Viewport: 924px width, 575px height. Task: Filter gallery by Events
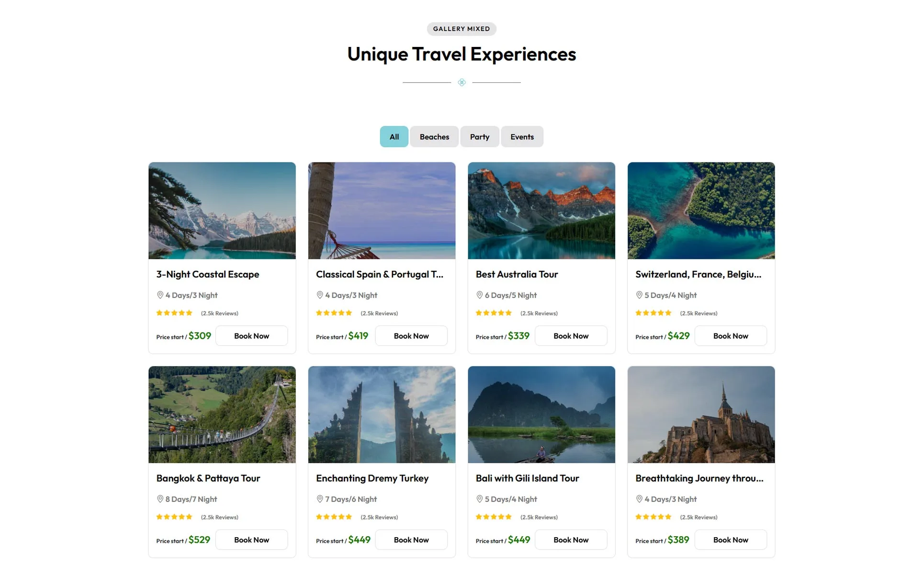[x=522, y=137]
